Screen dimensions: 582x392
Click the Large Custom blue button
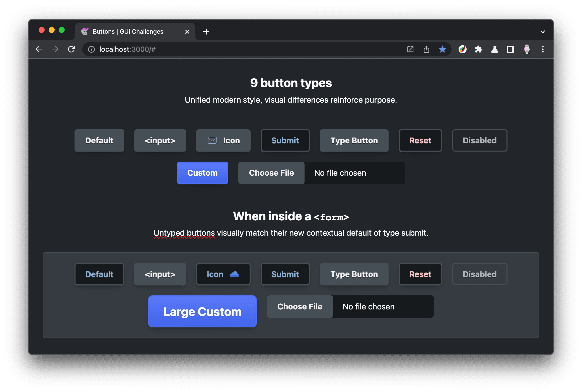pyautogui.click(x=202, y=311)
